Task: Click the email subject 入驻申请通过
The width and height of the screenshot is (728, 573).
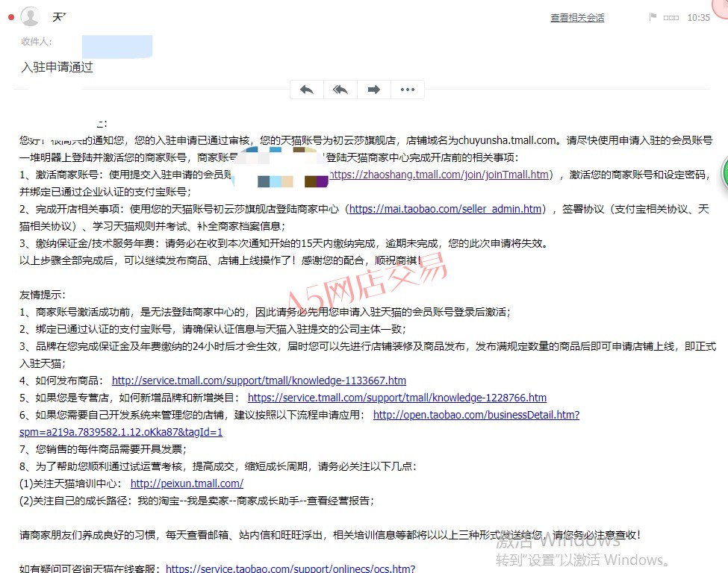Action: (57, 67)
